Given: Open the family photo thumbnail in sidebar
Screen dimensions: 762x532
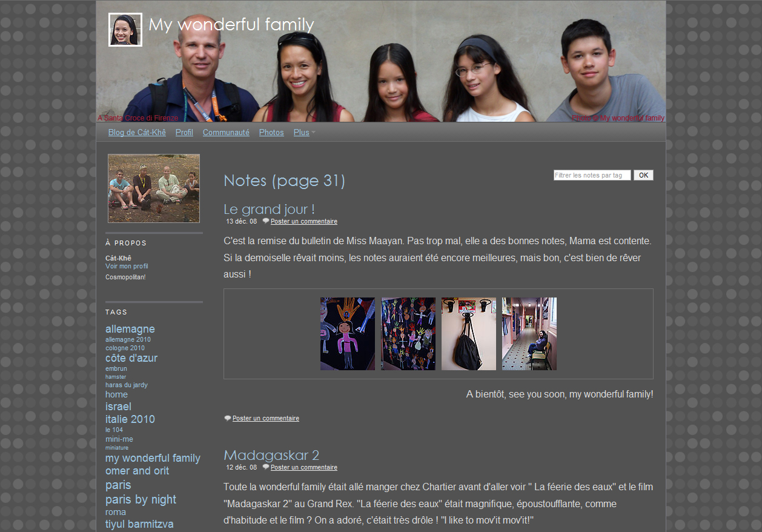Looking at the screenshot, I should point(154,188).
